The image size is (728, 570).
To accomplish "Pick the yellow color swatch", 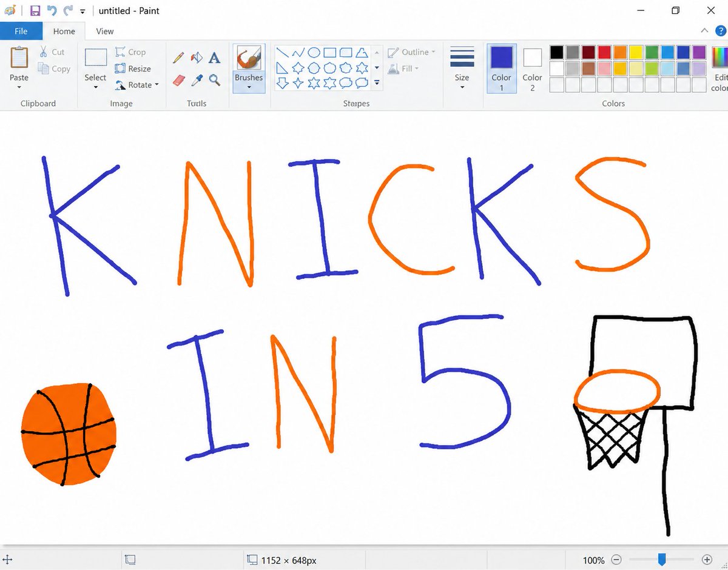I will pos(636,53).
